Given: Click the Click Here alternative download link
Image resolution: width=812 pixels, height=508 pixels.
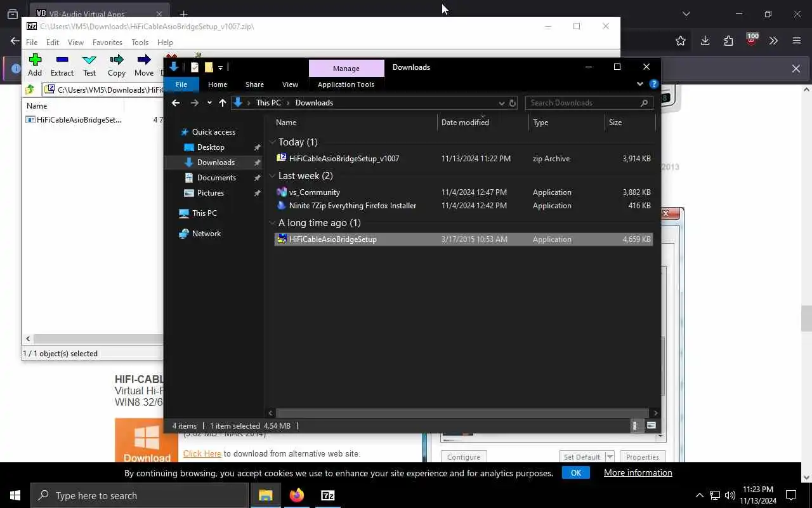Looking at the screenshot, I should pos(202,453).
